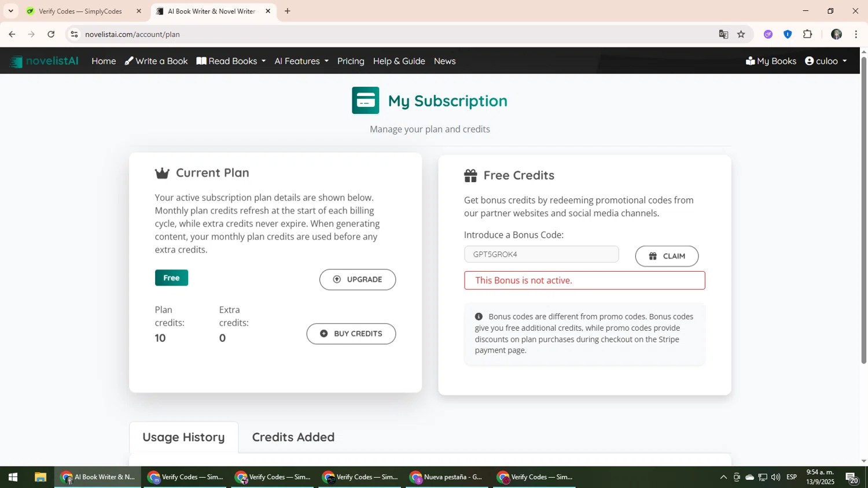Click the gift icon beside Free Credits
The width and height of the screenshot is (868, 488).
tap(470, 175)
